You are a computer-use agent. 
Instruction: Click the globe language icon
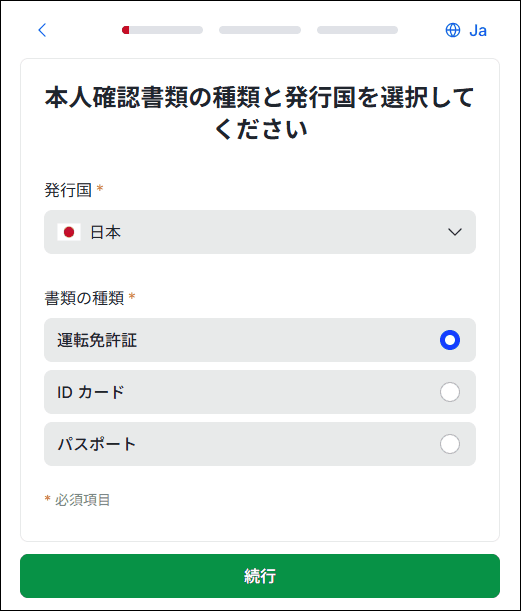(452, 30)
